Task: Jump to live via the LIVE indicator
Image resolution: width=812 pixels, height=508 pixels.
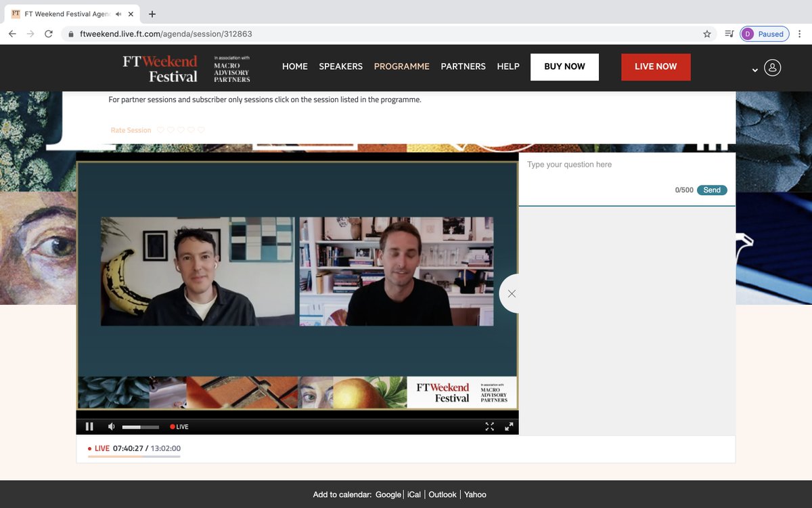Action: pos(179,427)
